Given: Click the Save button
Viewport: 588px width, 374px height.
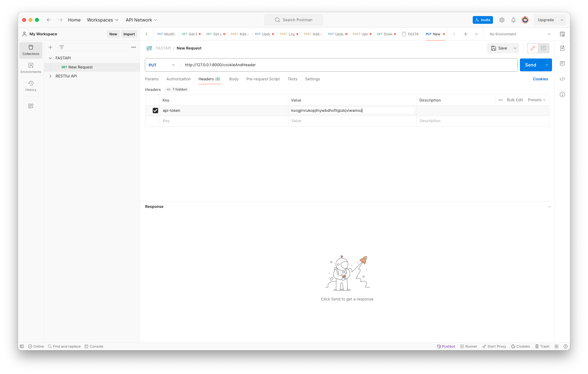Looking at the screenshot, I should [499, 48].
